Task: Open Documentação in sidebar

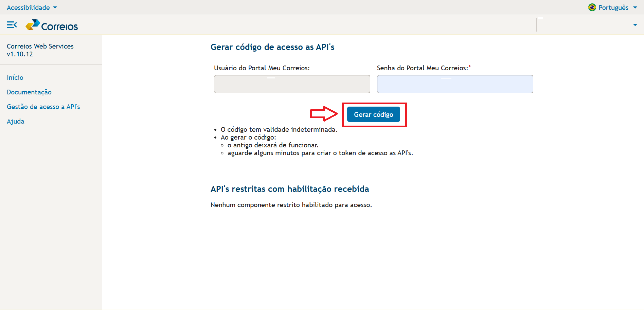Action: (29, 92)
